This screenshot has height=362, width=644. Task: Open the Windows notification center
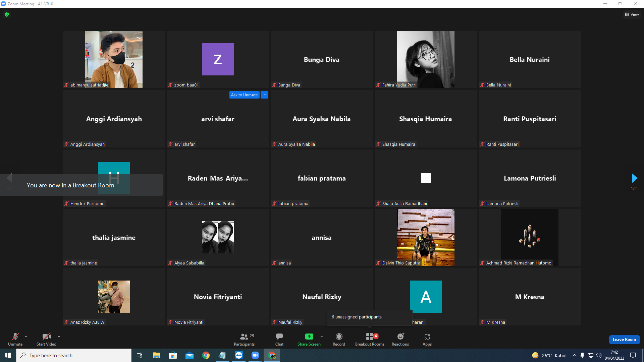pyautogui.click(x=633, y=355)
